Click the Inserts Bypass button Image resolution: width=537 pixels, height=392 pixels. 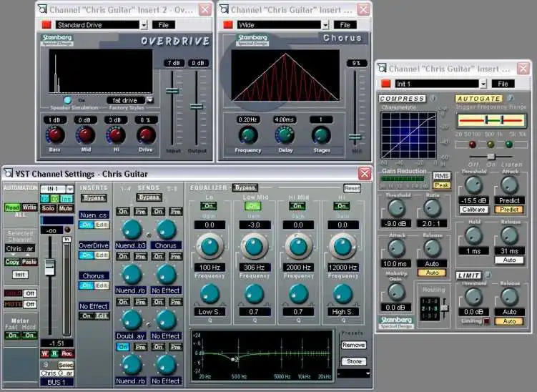[x=94, y=198]
